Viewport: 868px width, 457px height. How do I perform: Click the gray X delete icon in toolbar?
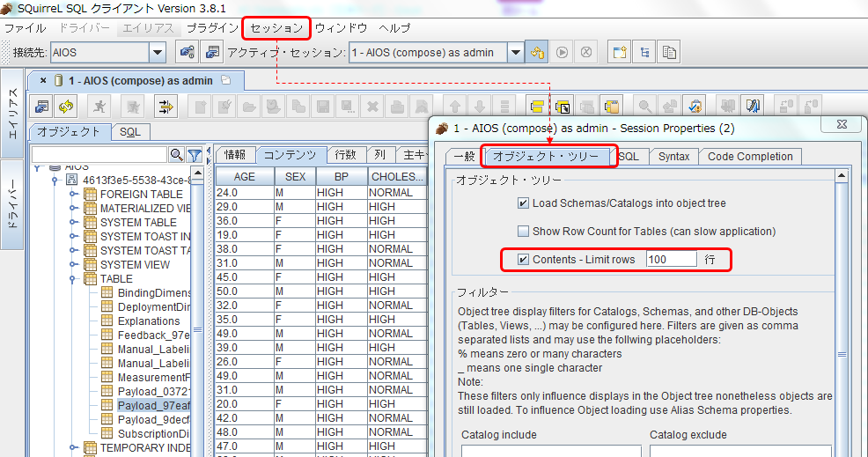[x=372, y=106]
